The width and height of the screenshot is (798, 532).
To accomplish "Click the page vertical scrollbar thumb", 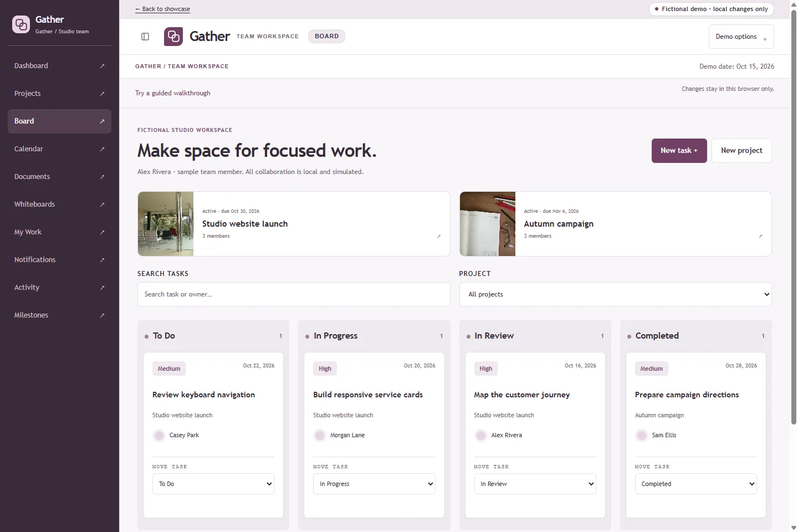I will click(x=794, y=217).
